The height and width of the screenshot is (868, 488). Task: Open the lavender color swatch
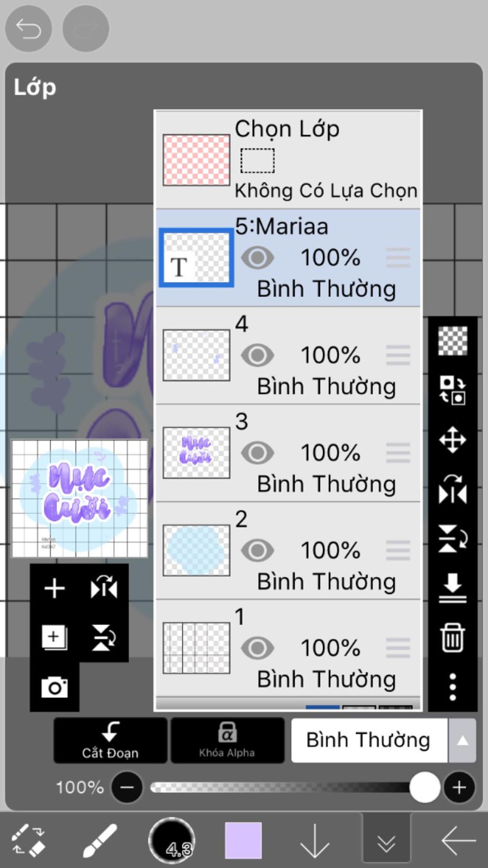(243, 841)
